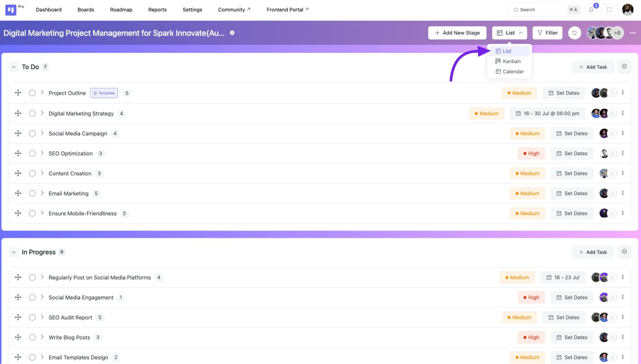Screen dimensions: 641x364
Task: Open the notifications bell icon
Action: click(591, 10)
